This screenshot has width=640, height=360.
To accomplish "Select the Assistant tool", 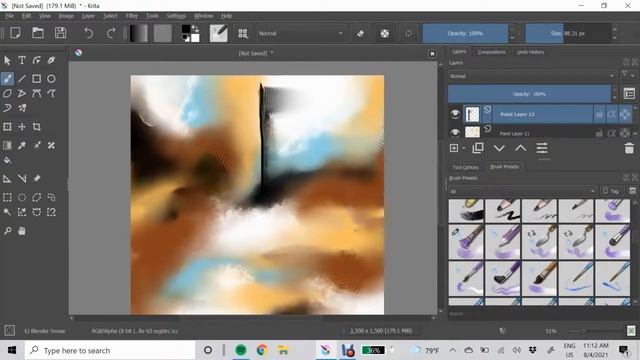I will pos(7,179).
